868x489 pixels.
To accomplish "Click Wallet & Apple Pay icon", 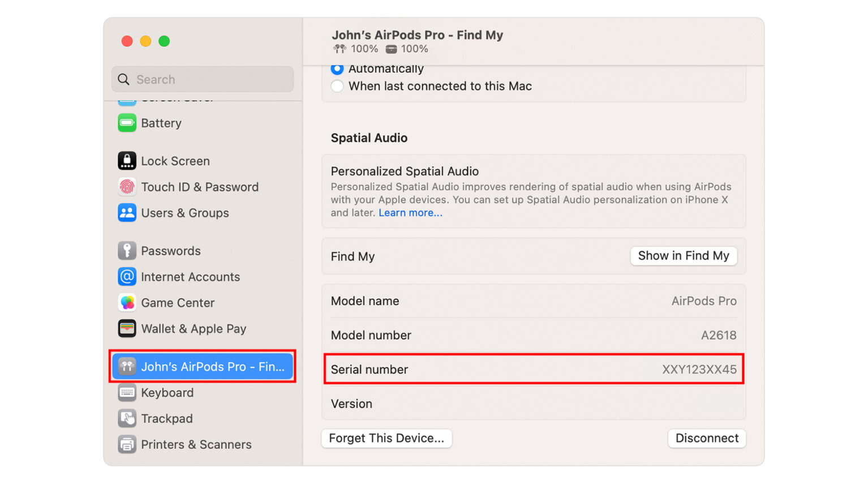I will tap(127, 329).
